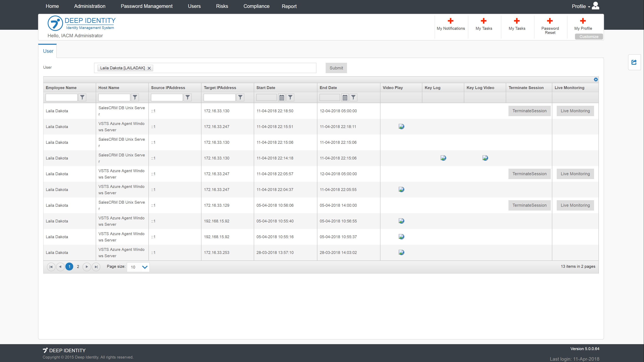Play video for 11-04-2018 22:15:51 session
Image resolution: width=644 pixels, height=362 pixels.
coord(401,126)
